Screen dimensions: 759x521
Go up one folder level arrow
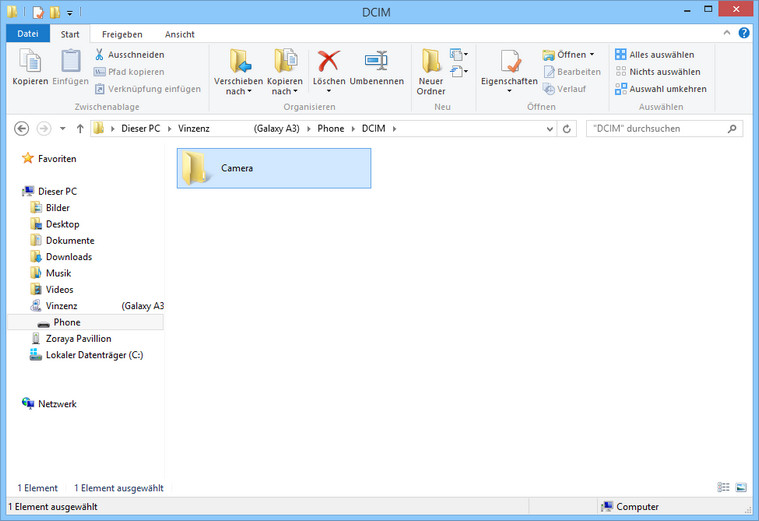[80, 128]
